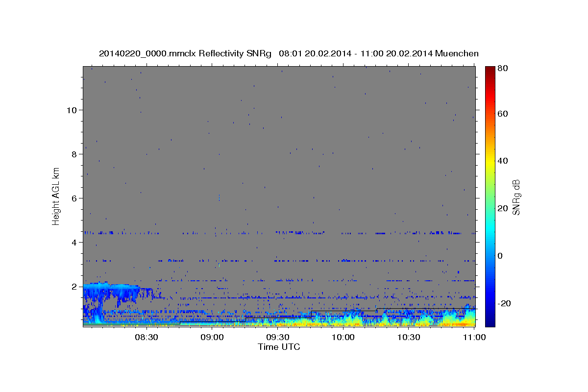588x392 pixels.
Task: Click the height tick label 6
Action: pyautogui.click(x=74, y=198)
